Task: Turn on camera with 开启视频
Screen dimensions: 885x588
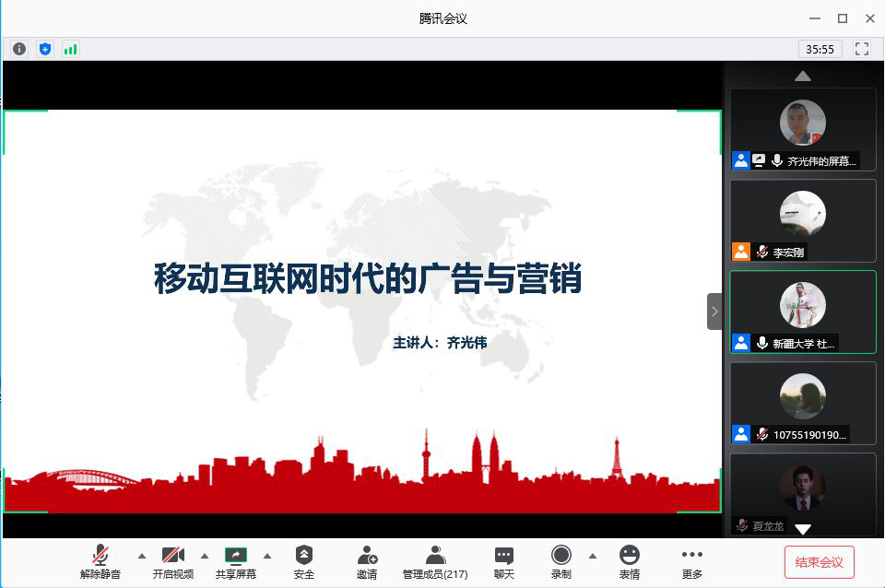Action: (x=173, y=562)
